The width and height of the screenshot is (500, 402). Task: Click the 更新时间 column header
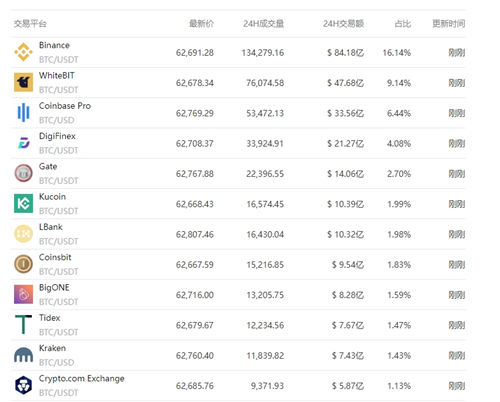pyautogui.click(x=449, y=24)
